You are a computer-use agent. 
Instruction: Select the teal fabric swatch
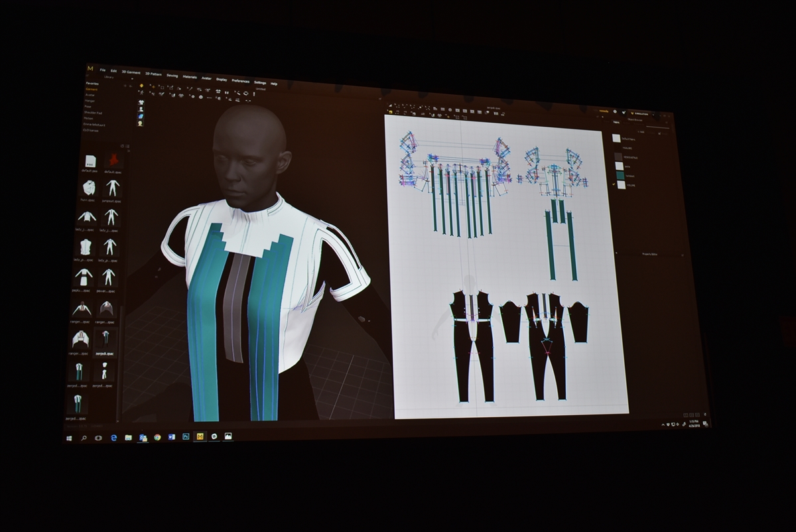620,175
